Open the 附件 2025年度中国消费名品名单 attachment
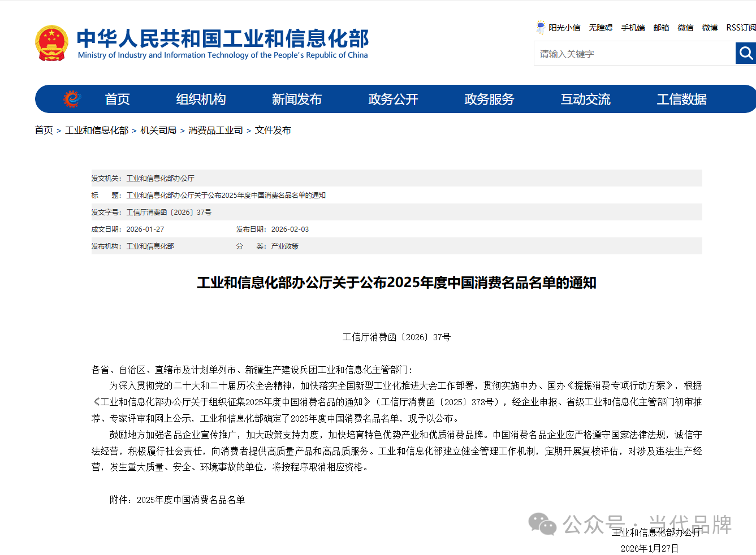 pos(191,500)
